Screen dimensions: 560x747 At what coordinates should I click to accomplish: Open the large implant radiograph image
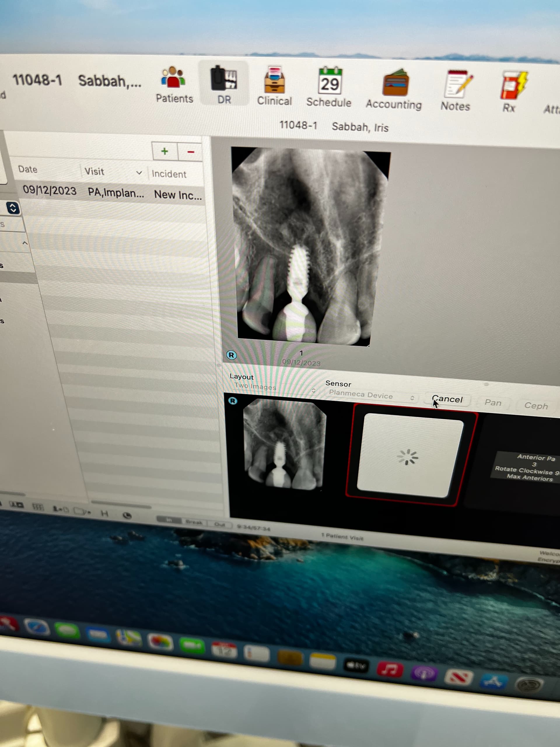311,247
